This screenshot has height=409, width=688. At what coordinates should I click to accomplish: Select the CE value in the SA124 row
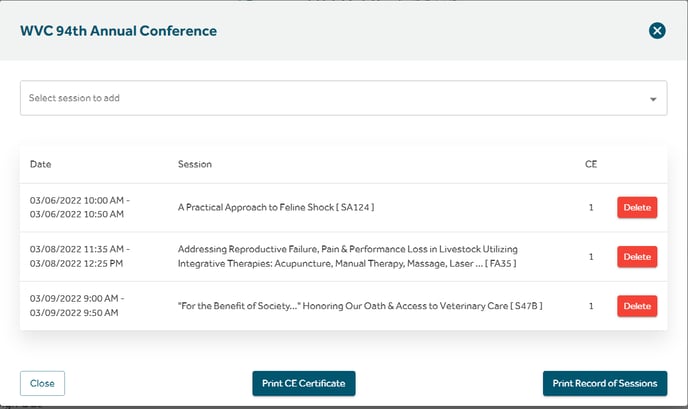point(591,207)
